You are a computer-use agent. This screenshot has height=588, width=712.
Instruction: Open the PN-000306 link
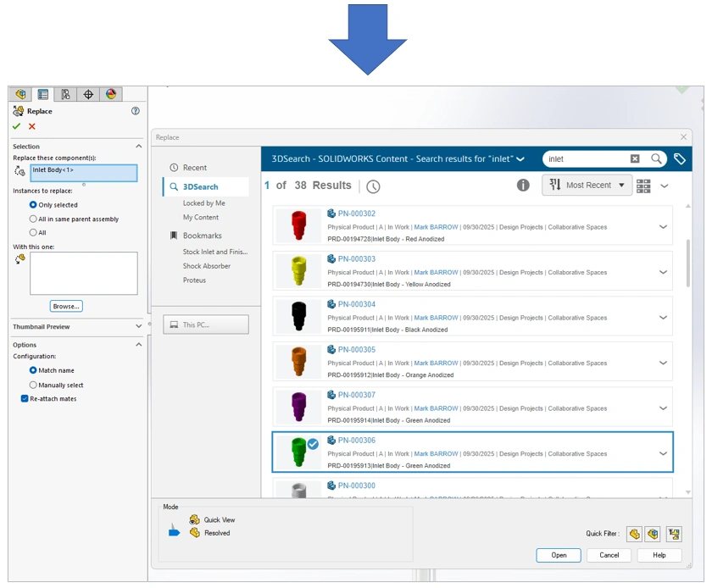(x=357, y=441)
